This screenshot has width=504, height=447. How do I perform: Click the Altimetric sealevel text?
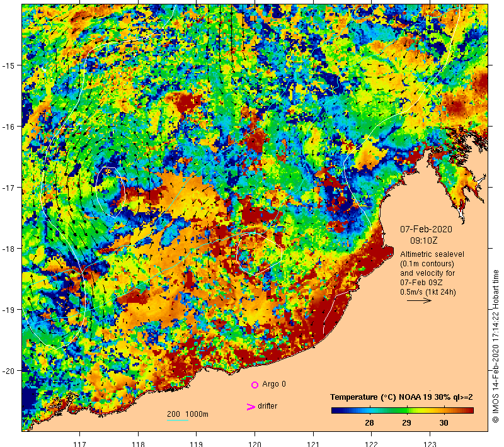click(x=432, y=254)
